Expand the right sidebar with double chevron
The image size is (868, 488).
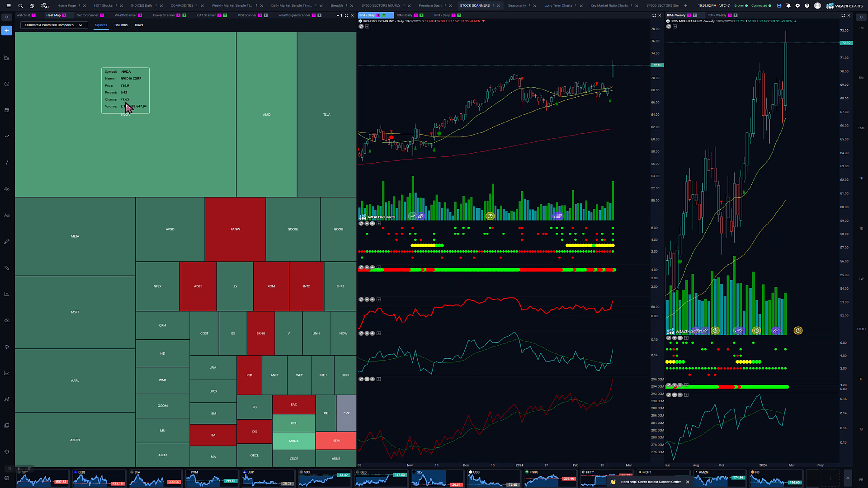[x=861, y=17]
